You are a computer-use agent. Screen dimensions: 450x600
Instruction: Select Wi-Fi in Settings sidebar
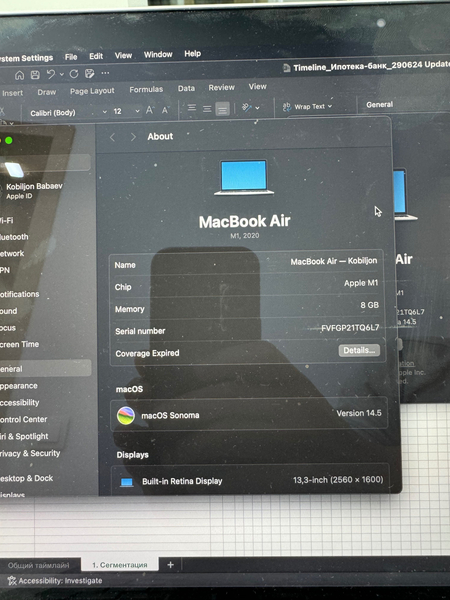coord(7,220)
